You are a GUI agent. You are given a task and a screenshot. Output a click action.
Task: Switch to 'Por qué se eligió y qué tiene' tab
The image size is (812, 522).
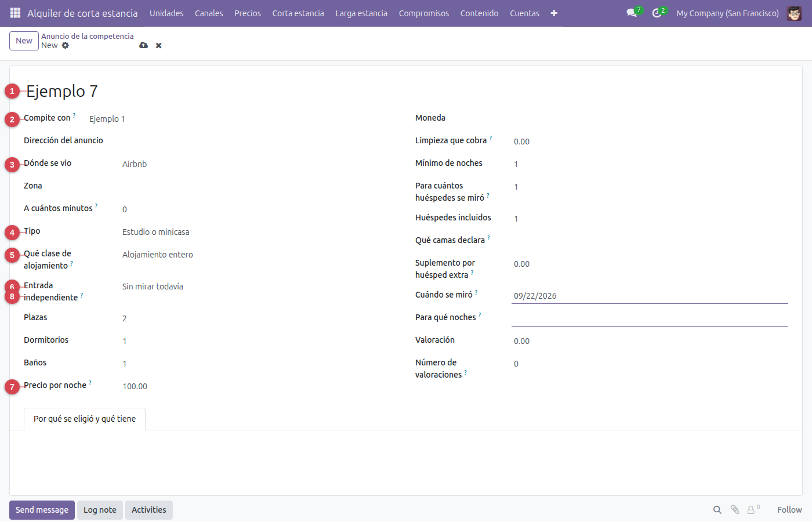click(x=85, y=419)
